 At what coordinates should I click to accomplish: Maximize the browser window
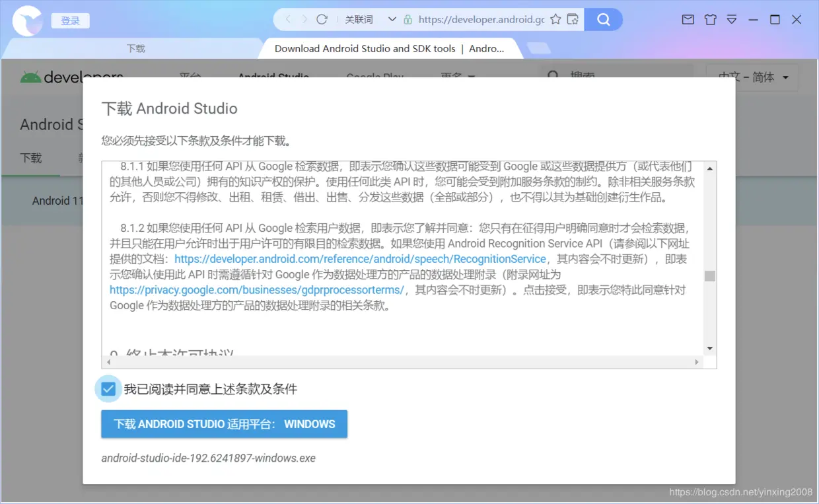click(x=775, y=20)
